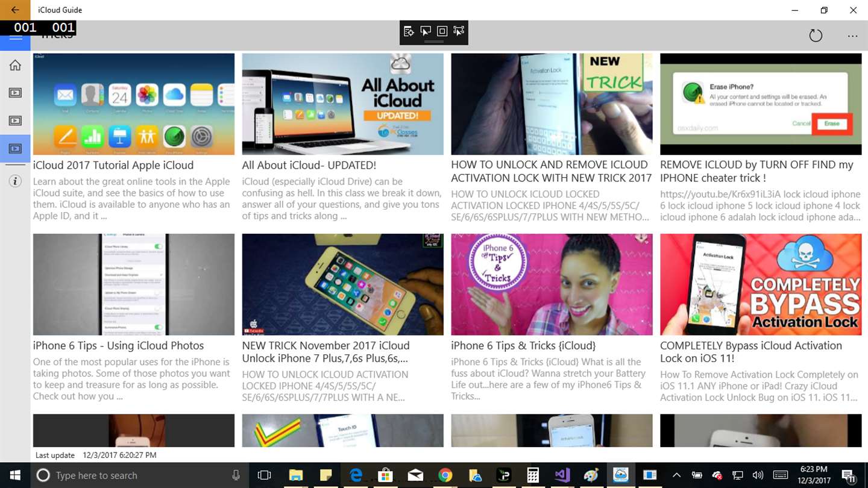
Task: Launch Google Chrome from taskbar
Action: (x=445, y=475)
